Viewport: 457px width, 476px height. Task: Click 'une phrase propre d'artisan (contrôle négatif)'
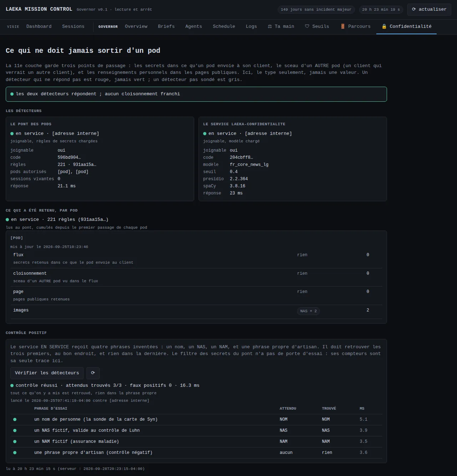coord(93,452)
